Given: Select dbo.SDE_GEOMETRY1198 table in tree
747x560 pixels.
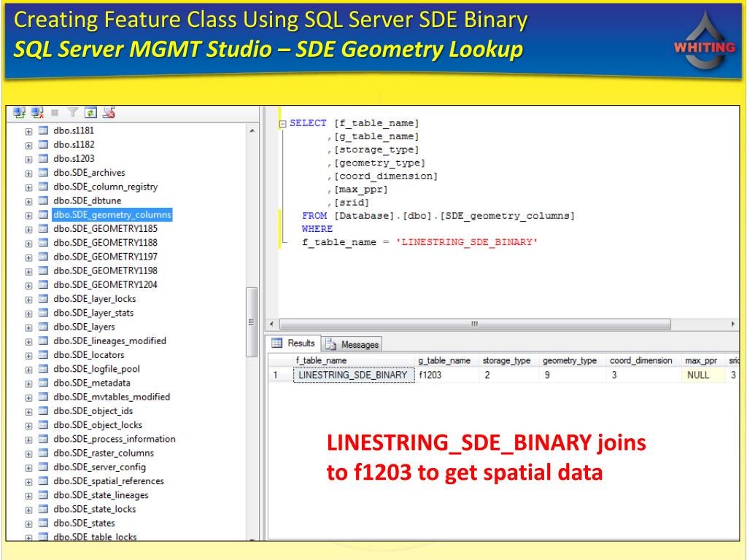Looking at the screenshot, I should 105,271.
